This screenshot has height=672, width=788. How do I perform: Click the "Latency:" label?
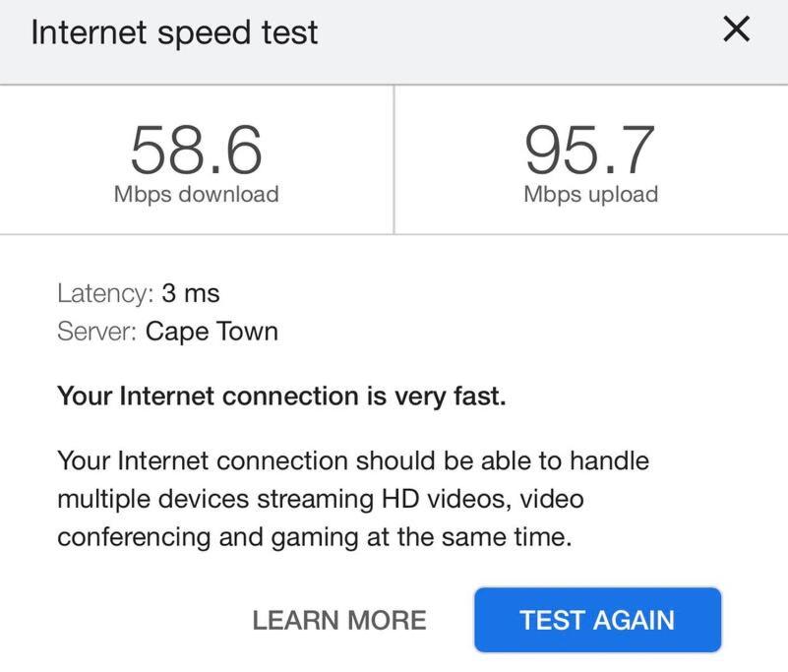pos(105,293)
